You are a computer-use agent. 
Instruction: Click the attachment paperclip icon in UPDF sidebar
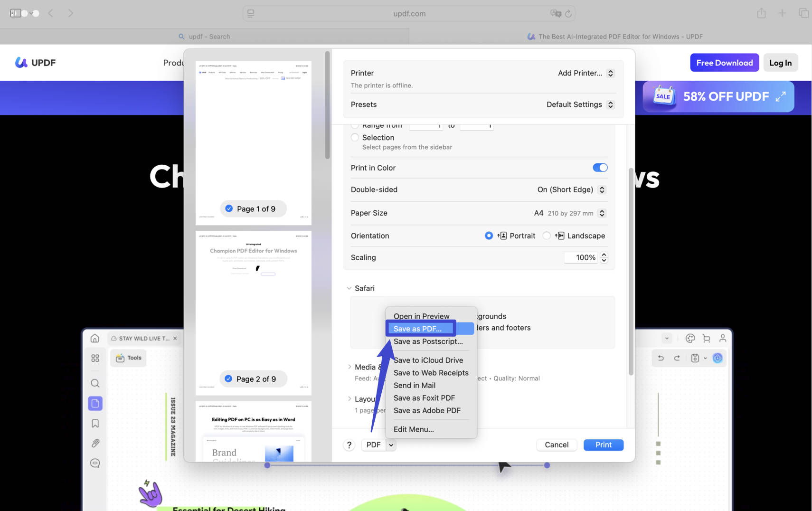coord(95,443)
